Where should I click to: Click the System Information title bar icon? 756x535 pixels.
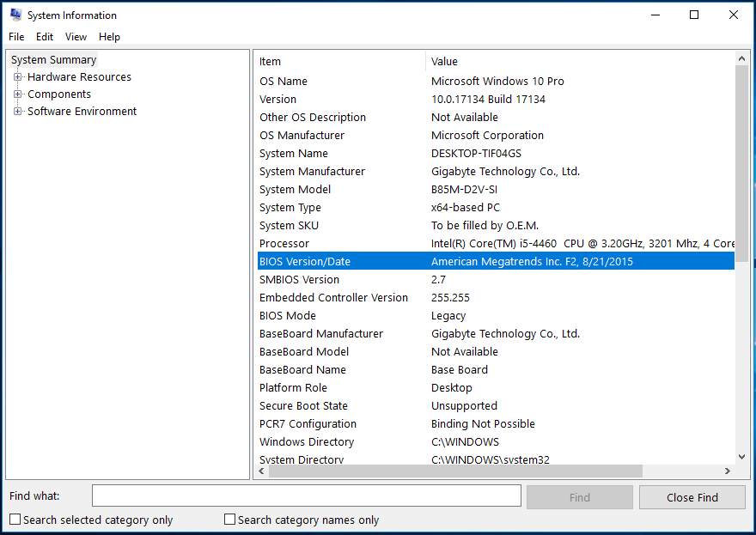(15, 15)
